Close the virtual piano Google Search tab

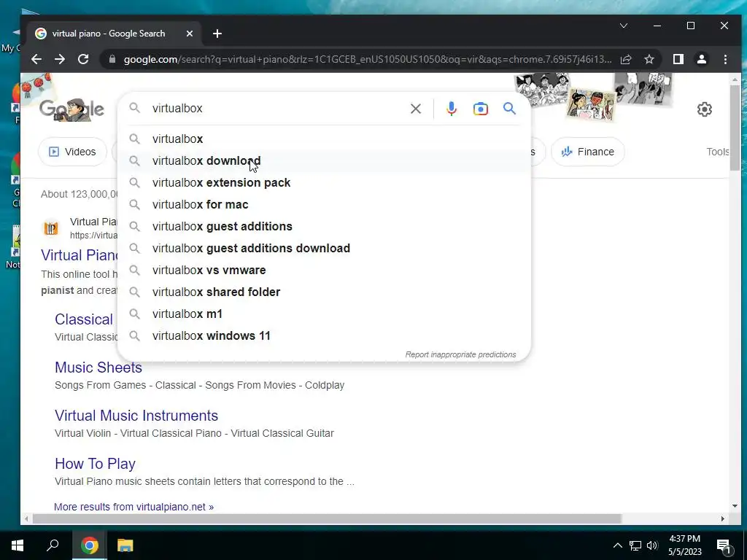click(x=189, y=34)
